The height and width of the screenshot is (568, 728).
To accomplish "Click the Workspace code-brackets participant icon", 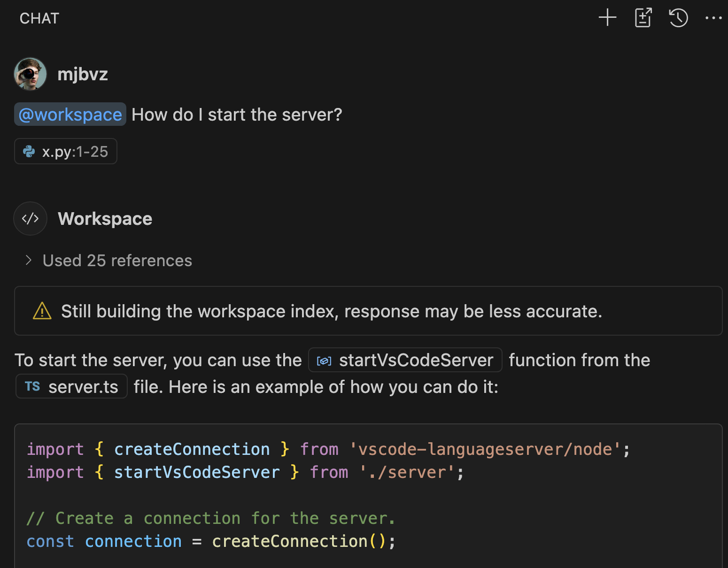I will (31, 219).
